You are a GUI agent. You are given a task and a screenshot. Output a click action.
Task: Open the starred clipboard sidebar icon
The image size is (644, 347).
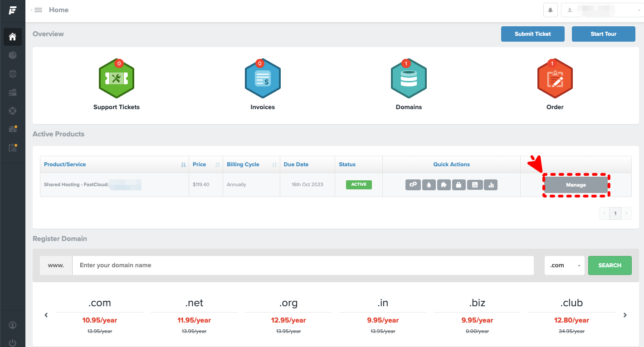tap(13, 148)
